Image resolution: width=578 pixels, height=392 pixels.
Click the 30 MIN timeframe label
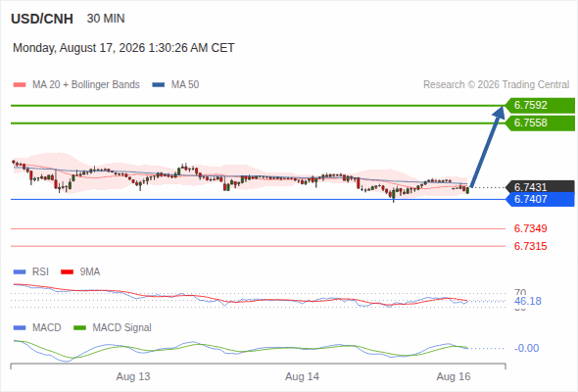tap(106, 19)
